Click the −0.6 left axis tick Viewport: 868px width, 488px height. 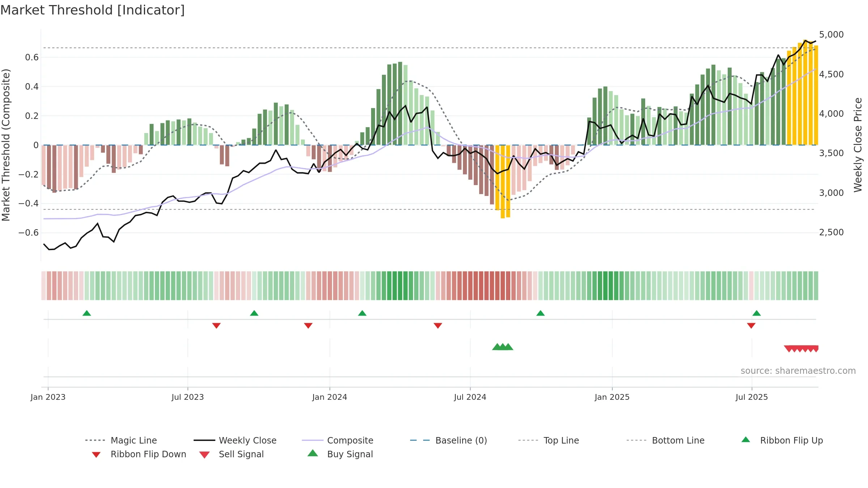click(x=29, y=233)
